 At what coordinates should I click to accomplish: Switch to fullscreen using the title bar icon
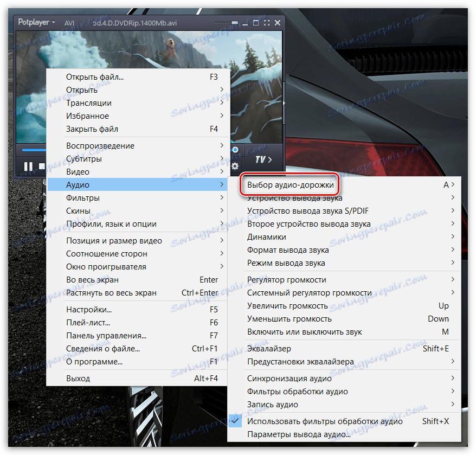click(x=266, y=23)
